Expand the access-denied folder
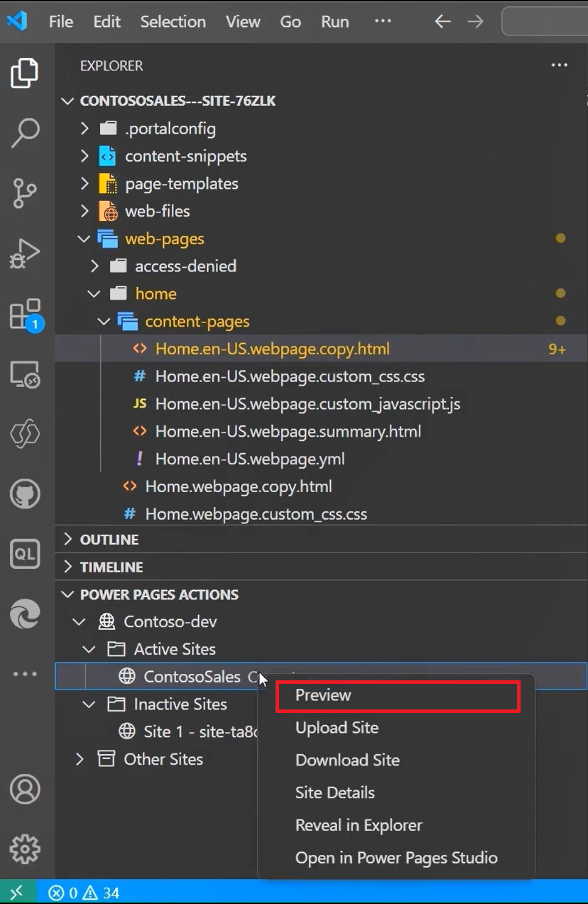The image size is (588, 904). (94, 266)
